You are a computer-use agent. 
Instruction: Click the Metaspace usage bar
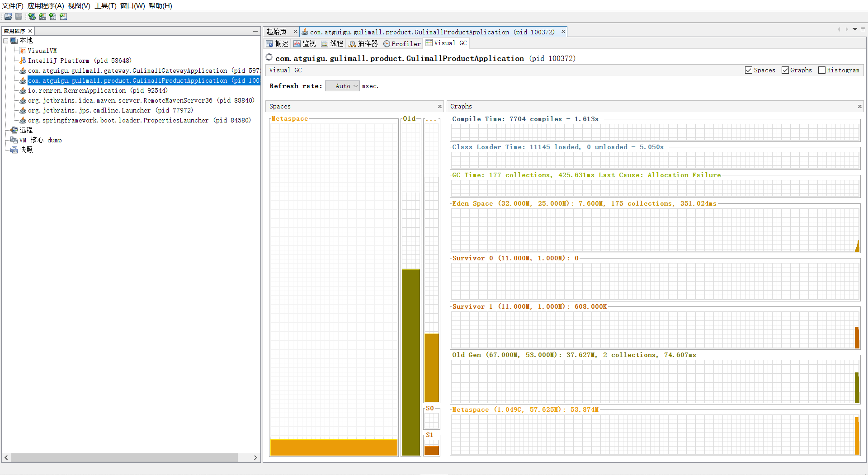pos(334,447)
